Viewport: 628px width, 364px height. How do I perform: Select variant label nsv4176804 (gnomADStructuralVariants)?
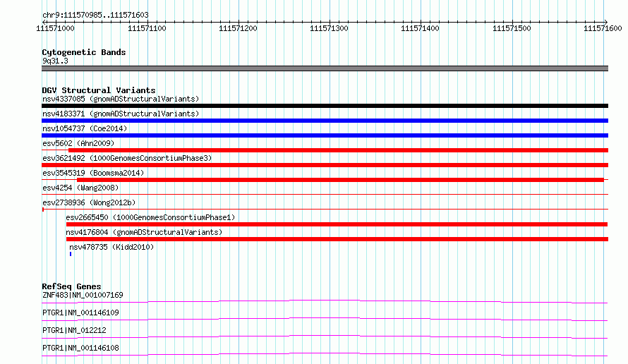144,232
